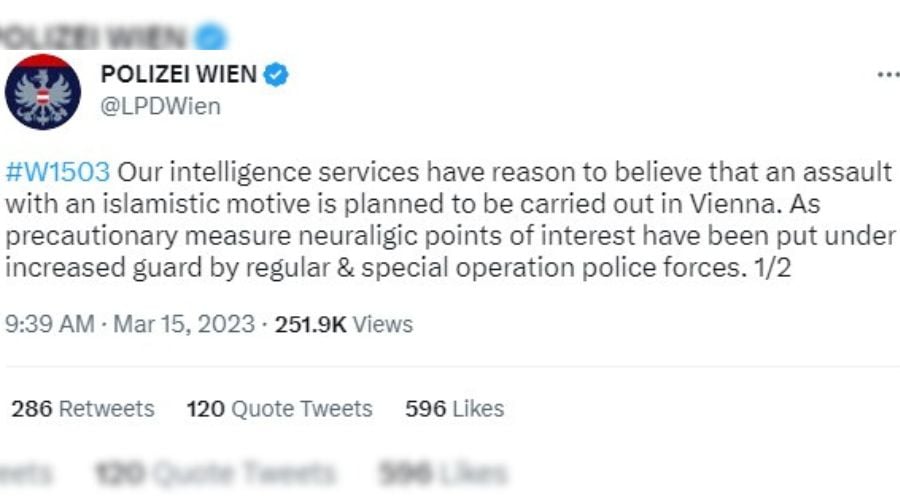
Task: Click the red-white-red shield in avatar emblem
Action: pos(43,96)
